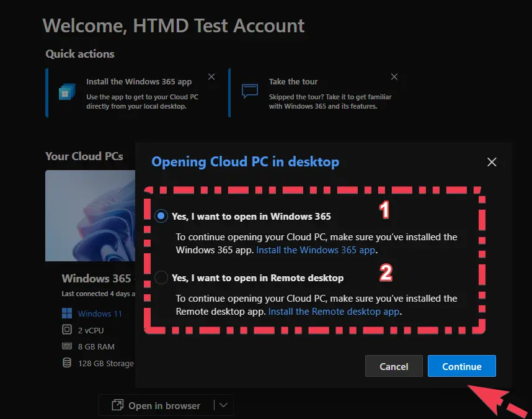Click the 2 vCPU text

[91, 330]
